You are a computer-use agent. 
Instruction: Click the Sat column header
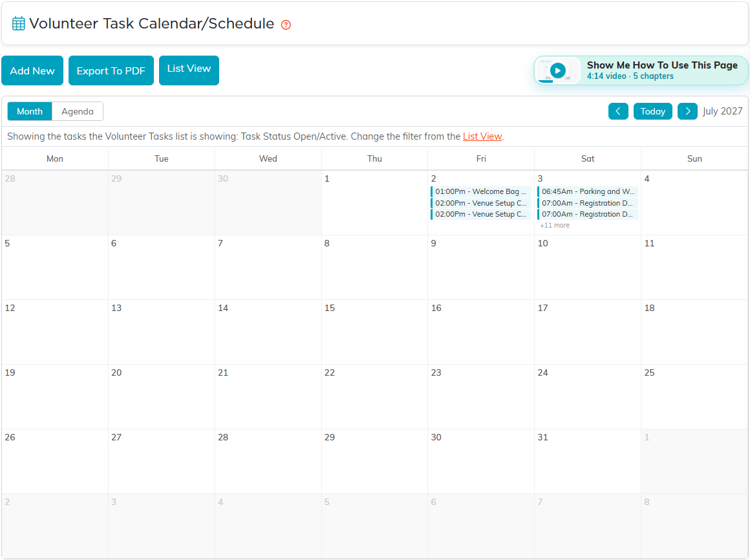tap(588, 159)
